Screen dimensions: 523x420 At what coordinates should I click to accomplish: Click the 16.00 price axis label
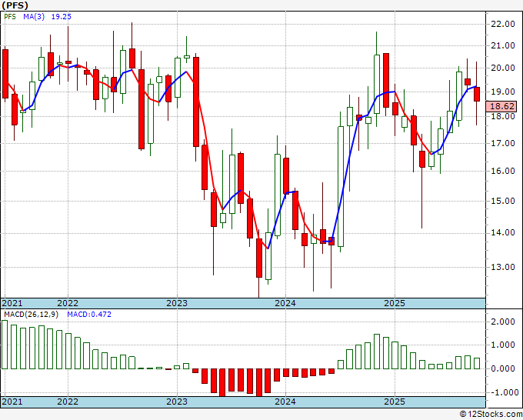click(503, 171)
